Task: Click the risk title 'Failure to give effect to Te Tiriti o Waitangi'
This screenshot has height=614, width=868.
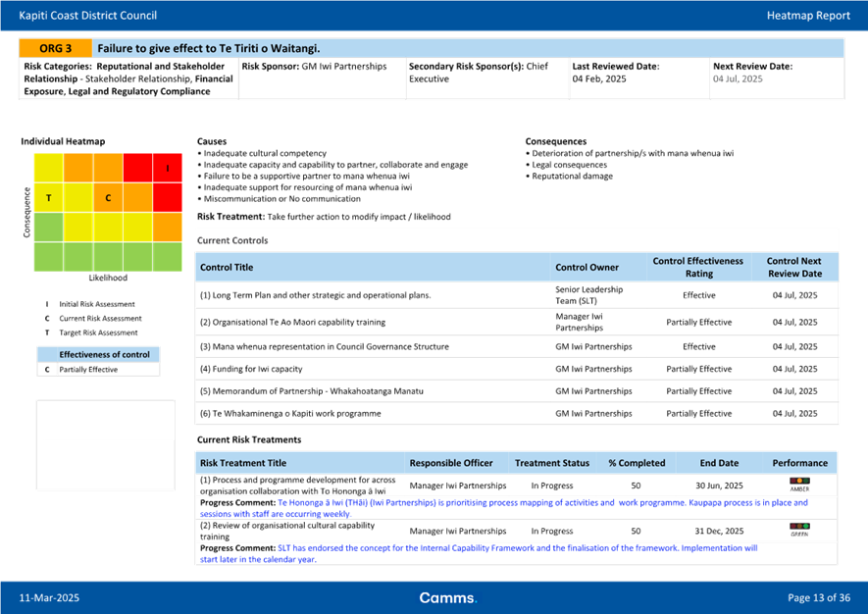Action: pos(209,48)
